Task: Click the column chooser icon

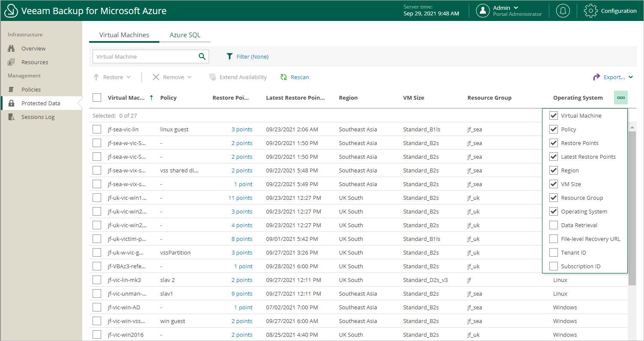Action: click(x=621, y=98)
